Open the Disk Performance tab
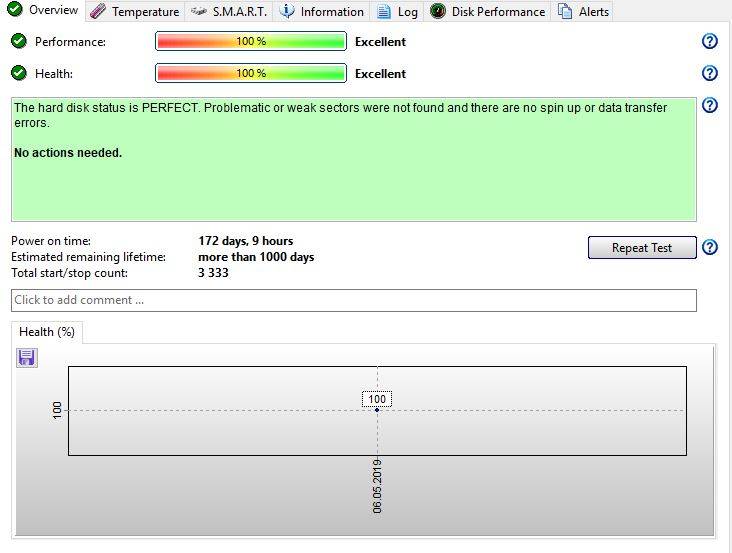The height and width of the screenshot is (553, 732). (x=487, y=11)
